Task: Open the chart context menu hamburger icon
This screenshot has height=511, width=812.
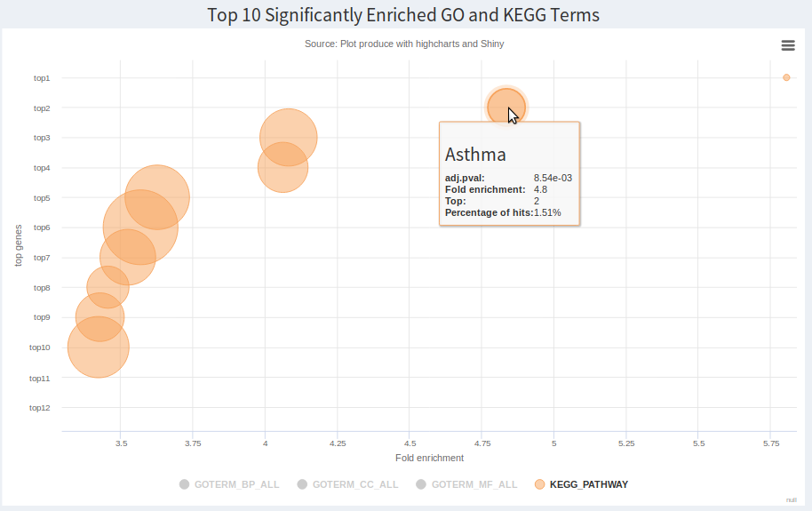Action: pos(787,45)
